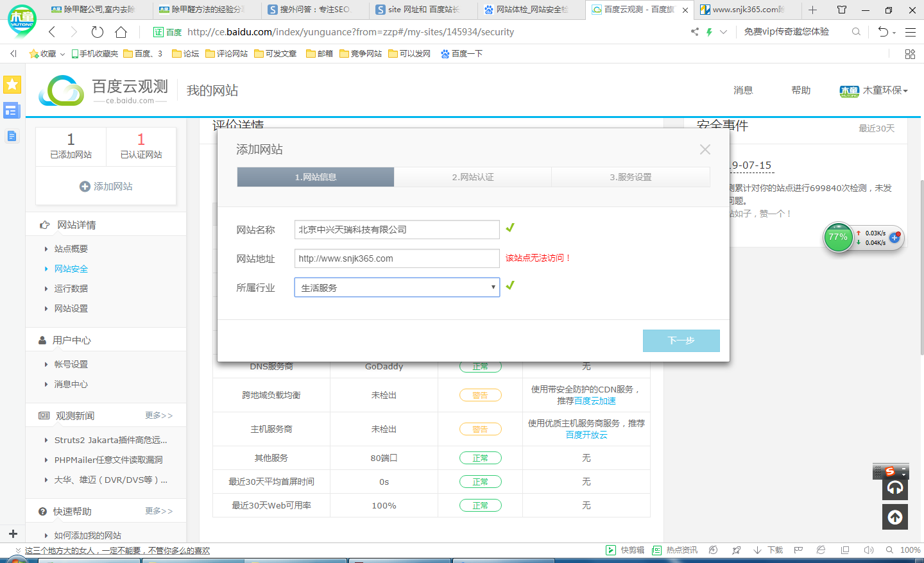924x563 pixels.
Task: Open 帐号设置 under 用户中心
Action: [x=71, y=364]
